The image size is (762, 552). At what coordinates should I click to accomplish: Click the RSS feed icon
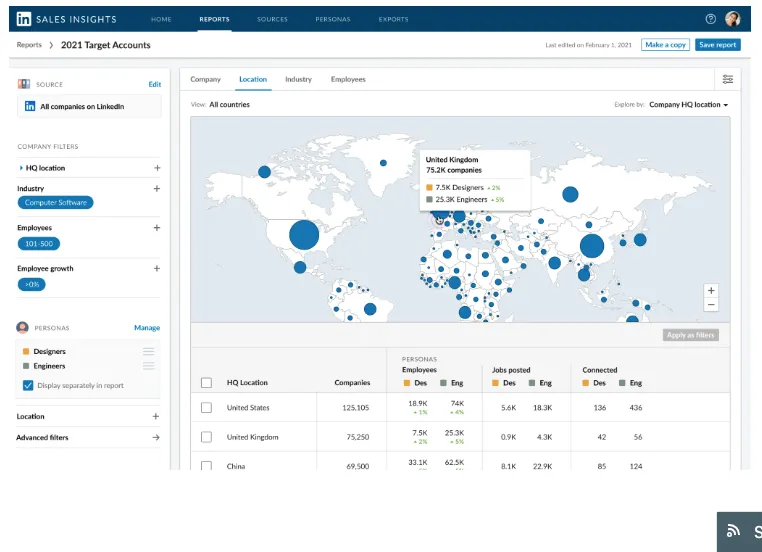pyautogui.click(x=733, y=531)
